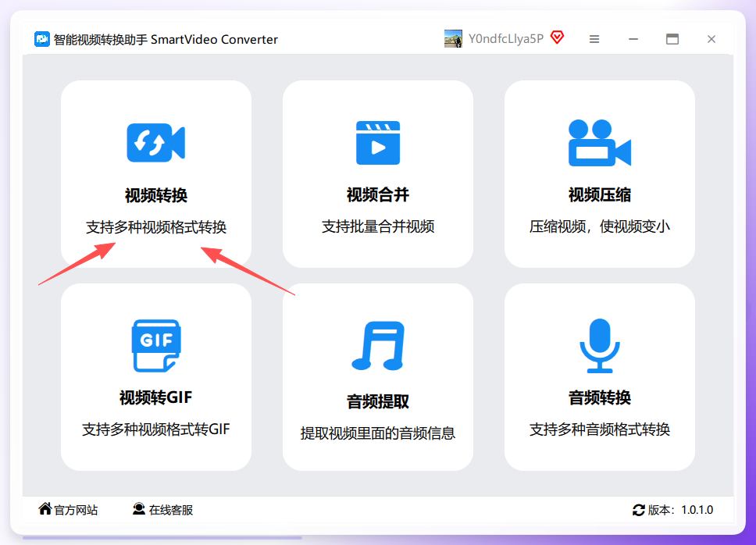Viewport: 756px width, 545px height.
Task: Maximize the SmartVideo Converter window
Action: pyautogui.click(x=672, y=39)
